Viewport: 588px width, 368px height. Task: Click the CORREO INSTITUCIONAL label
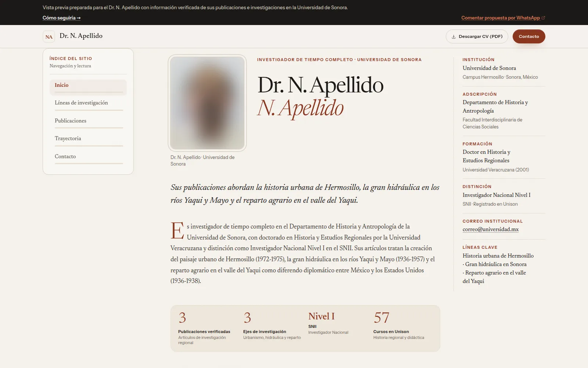click(492, 221)
